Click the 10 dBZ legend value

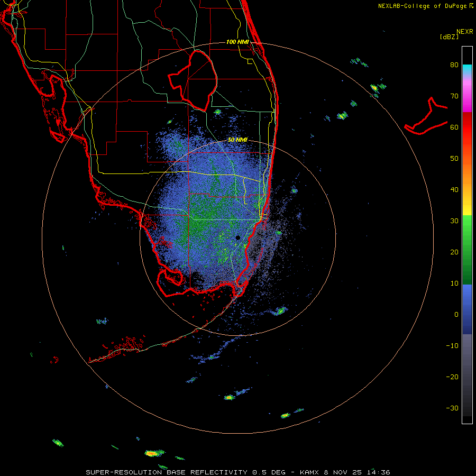pyautogui.click(x=454, y=283)
